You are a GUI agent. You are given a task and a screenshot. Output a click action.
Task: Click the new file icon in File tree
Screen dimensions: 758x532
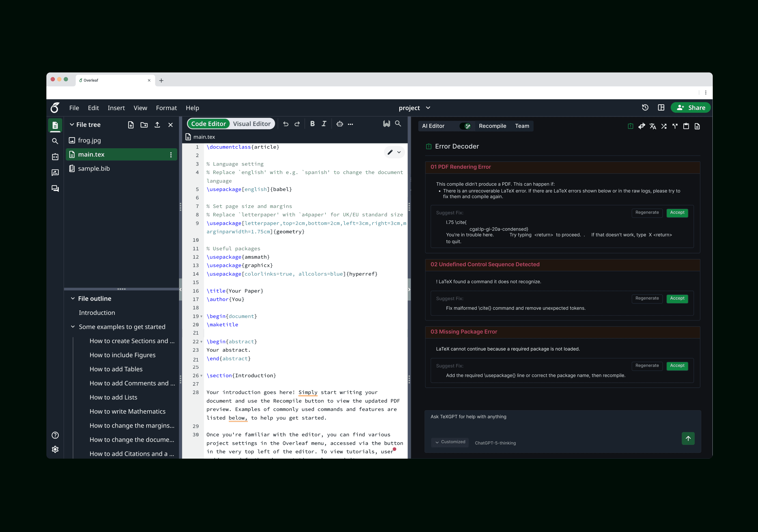pyautogui.click(x=131, y=125)
